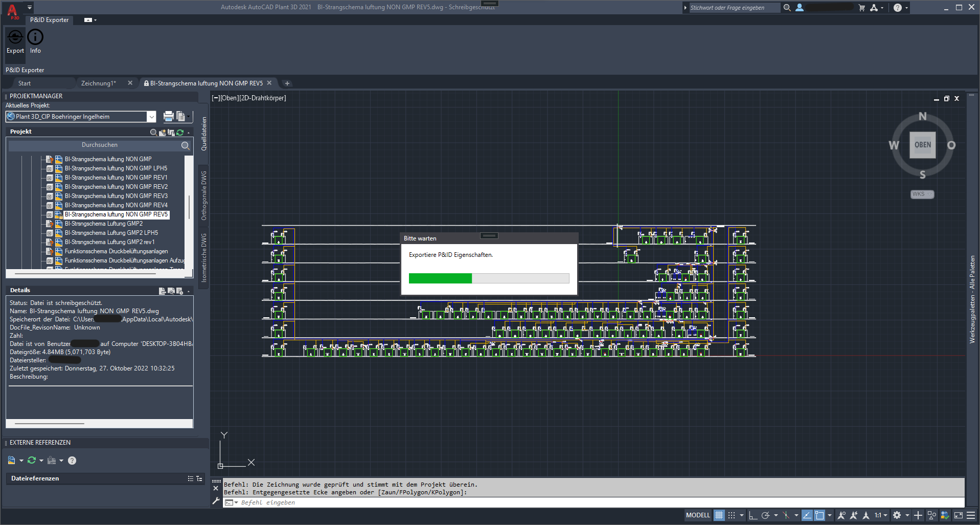Click the MODELL button in status bar

tap(698, 515)
